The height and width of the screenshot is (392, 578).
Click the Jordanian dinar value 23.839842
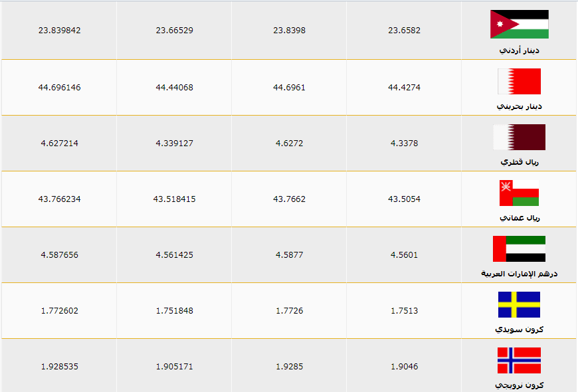pos(59,31)
